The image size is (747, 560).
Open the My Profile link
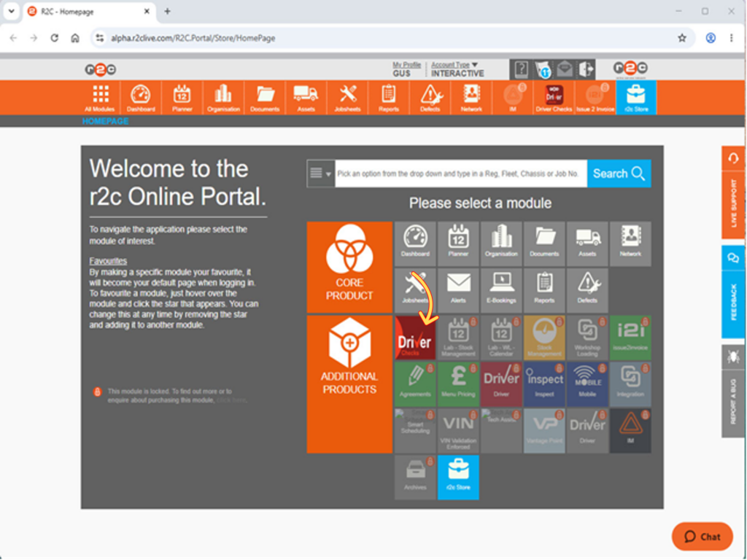[406, 65]
